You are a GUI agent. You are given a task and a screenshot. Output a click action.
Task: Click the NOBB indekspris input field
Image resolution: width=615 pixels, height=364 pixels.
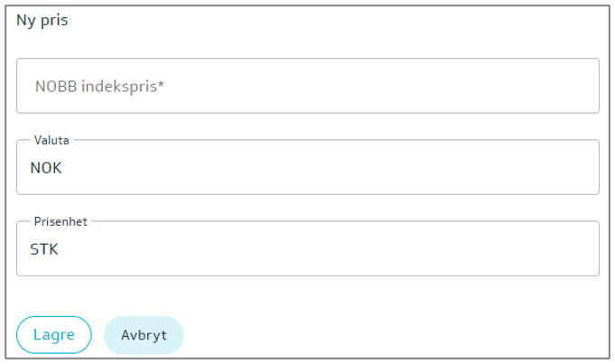point(307,87)
